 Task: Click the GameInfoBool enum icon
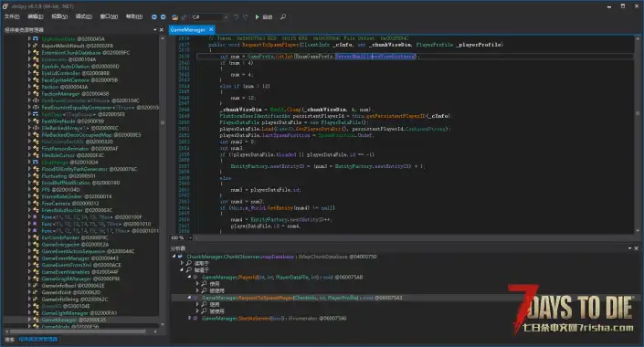click(x=36, y=286)
